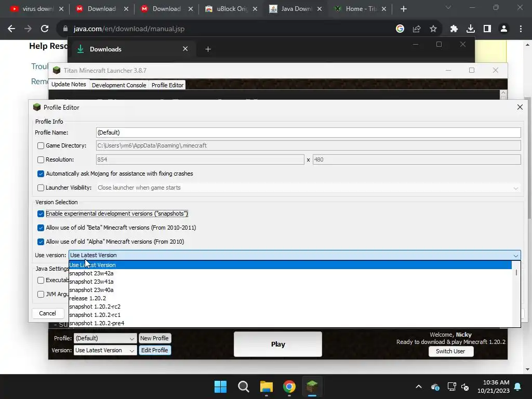
Task: Open the Google icon in address bar
Action: click(x=400, y=29)
